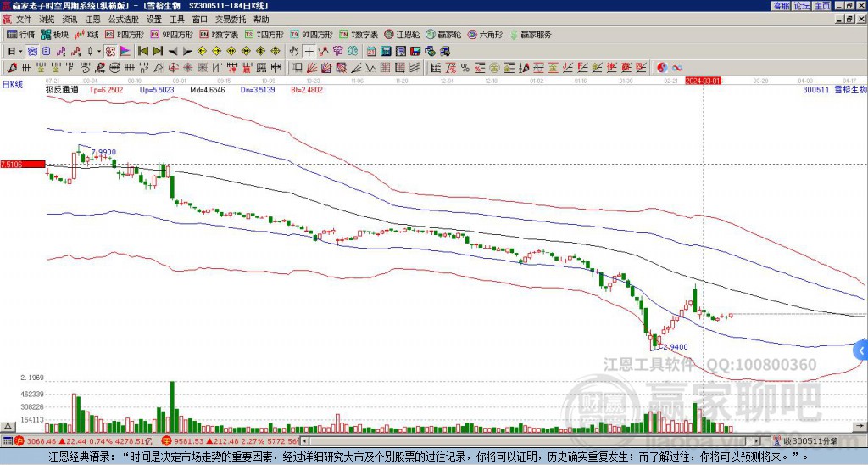Open the calendar icon showing 21

pos(371,52)
